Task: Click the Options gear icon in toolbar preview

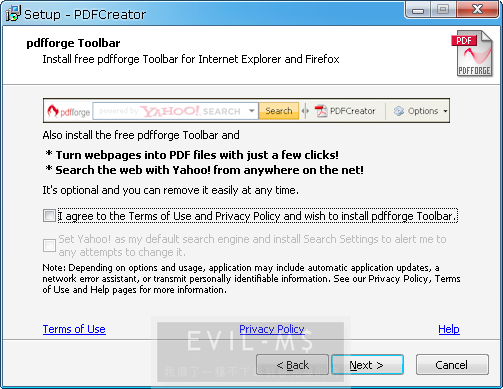Action: pyautogui.click(x=399, y=111)
